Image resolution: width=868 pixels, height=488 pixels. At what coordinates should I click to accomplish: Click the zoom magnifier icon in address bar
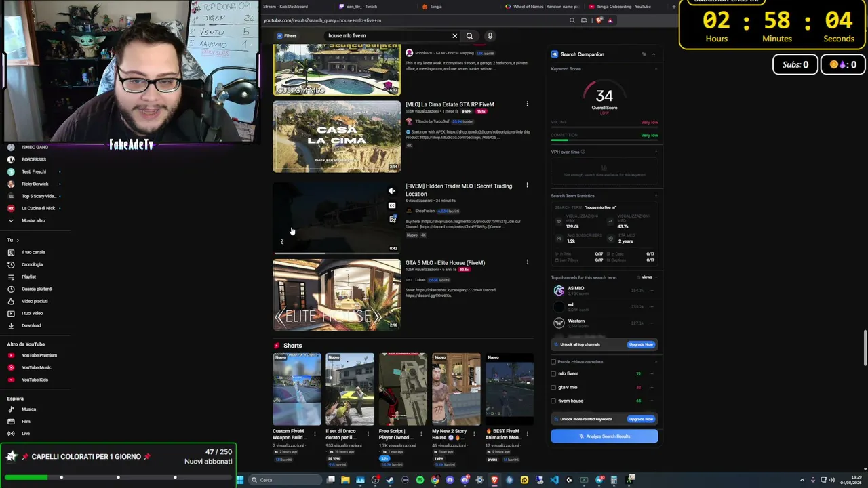572,20
